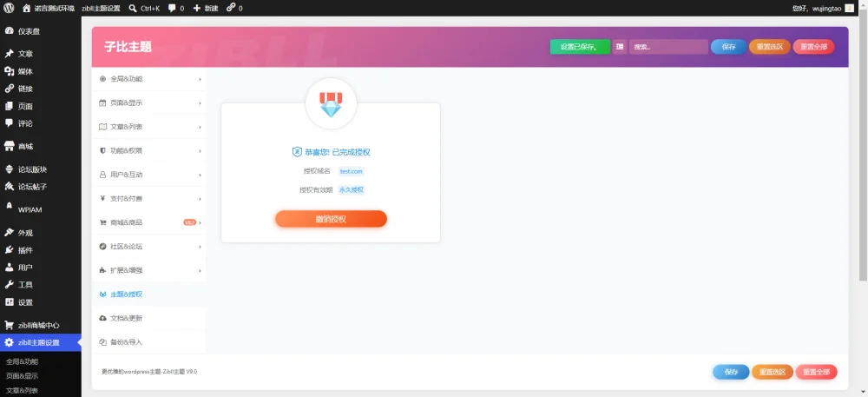Image resolution: width=868 pixels, height=397 pixels.
Task: Open 文章 pushpin icon in WordPress sidebar
Action: 9,54
